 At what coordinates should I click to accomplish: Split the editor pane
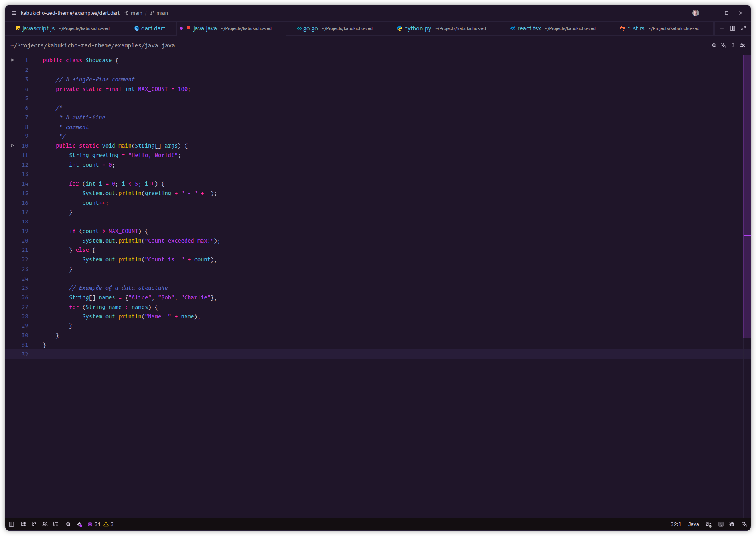732,28
